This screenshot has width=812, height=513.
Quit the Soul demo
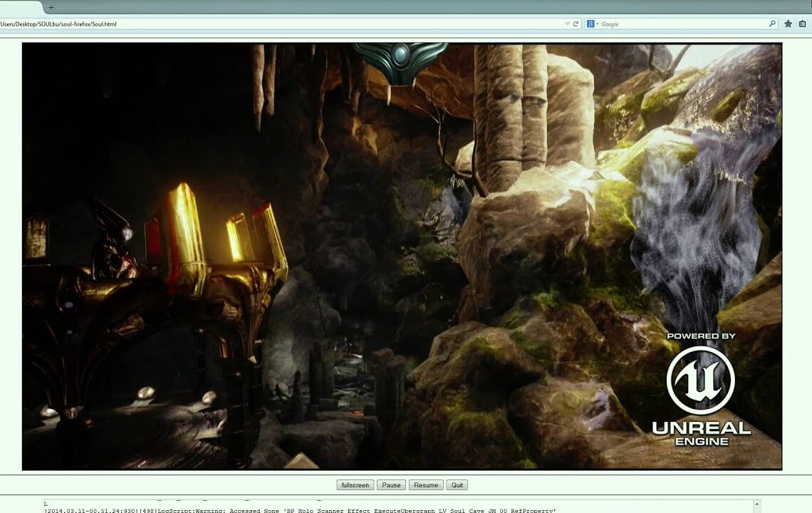tap(457, 484)
